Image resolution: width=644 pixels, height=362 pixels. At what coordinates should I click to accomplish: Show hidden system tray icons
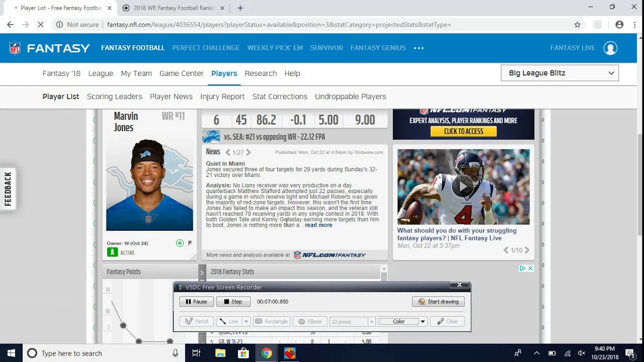click(536, 353)
